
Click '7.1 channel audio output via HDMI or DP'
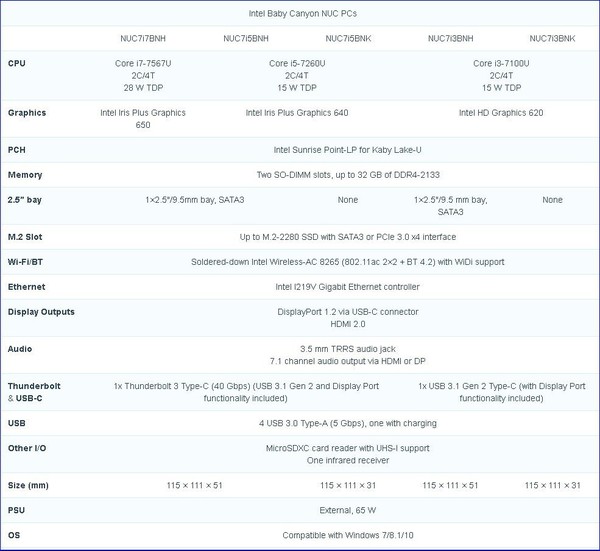point(348,361)
